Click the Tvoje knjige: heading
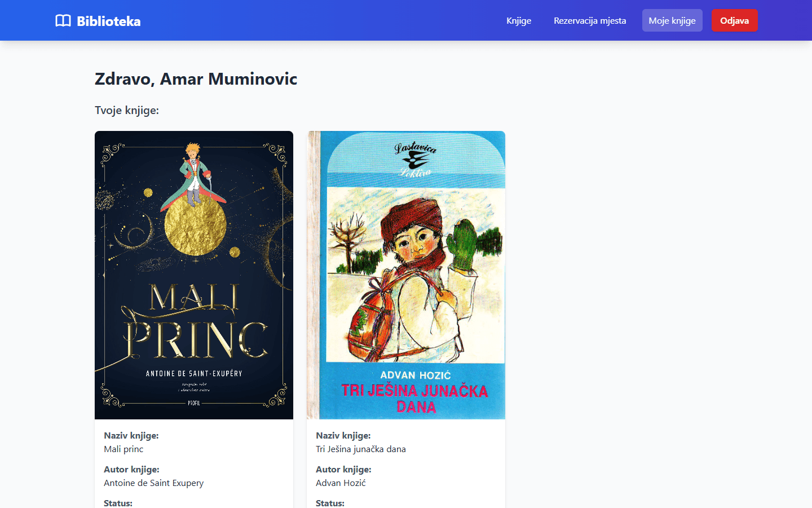 click(x=127, y=110)
